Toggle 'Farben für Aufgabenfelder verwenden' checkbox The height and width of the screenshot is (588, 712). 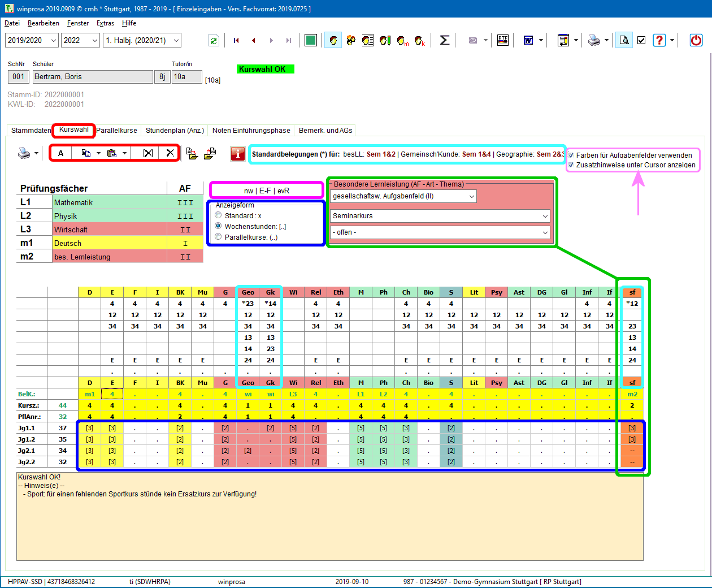[x=571, y=155]
